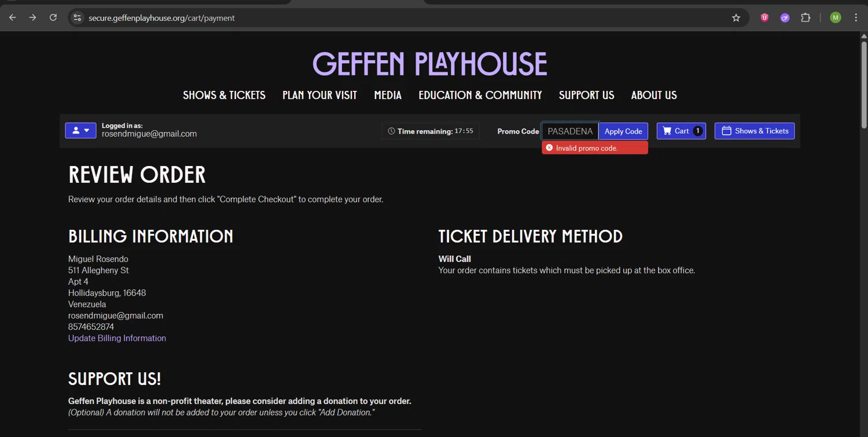Open the Shows & Tickets navigation menu
Viewport: 868px width, 437px height.
[224, 95]
